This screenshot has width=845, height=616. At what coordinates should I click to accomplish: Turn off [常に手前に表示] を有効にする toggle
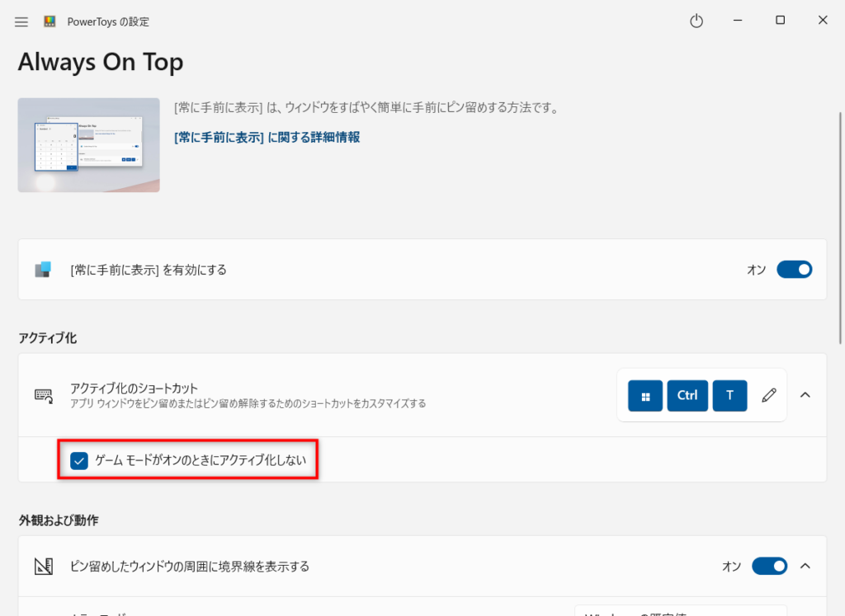pyautogui.click(x=795, y=269)
